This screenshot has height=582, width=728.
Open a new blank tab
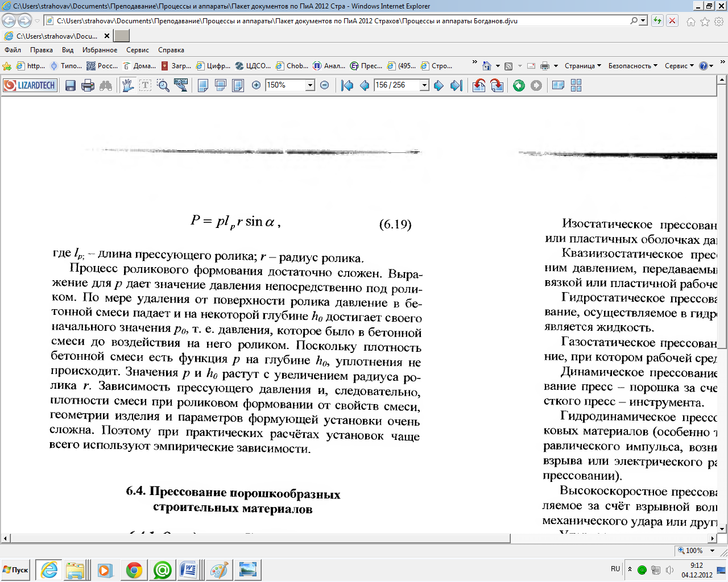122,36
